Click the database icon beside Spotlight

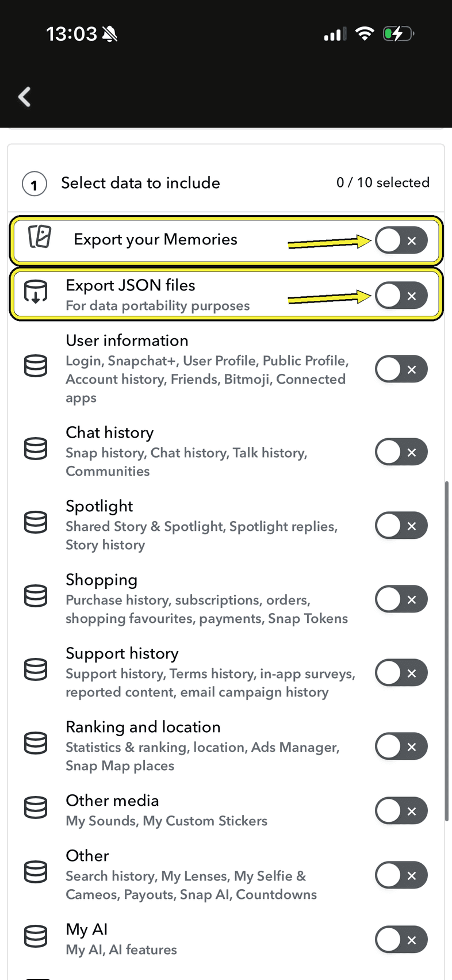(36, 522)
